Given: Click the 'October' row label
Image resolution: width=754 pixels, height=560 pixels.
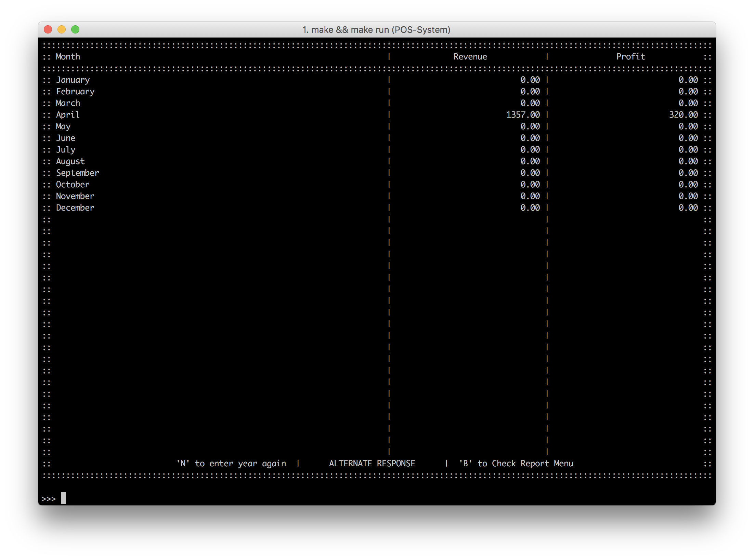Looking at the screenshot, I should (73, 185).
